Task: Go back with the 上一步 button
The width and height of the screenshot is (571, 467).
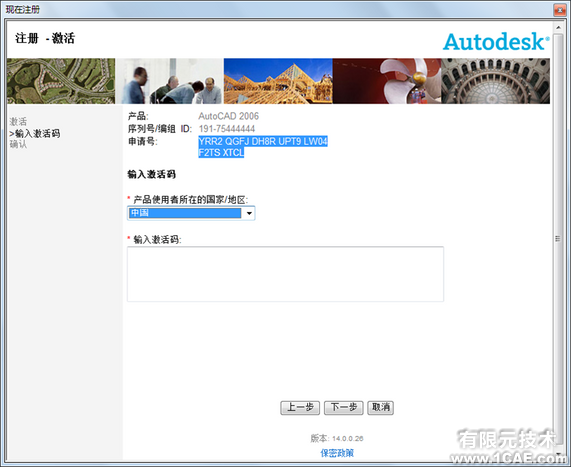Action: 300,407
